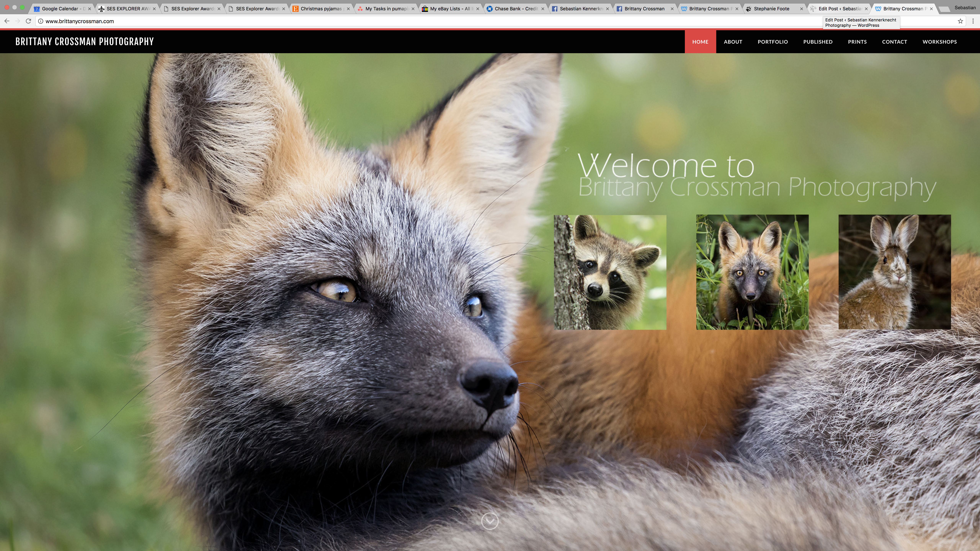Open the rabbit photo thumbnail
This screenshot has width=980, height=551.
894,272
